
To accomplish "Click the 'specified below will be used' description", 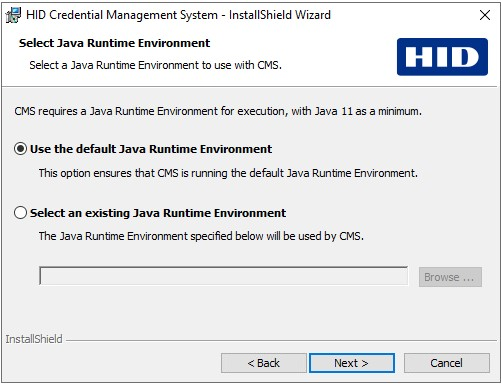I will pyautogui.click(x=201, y=236).
